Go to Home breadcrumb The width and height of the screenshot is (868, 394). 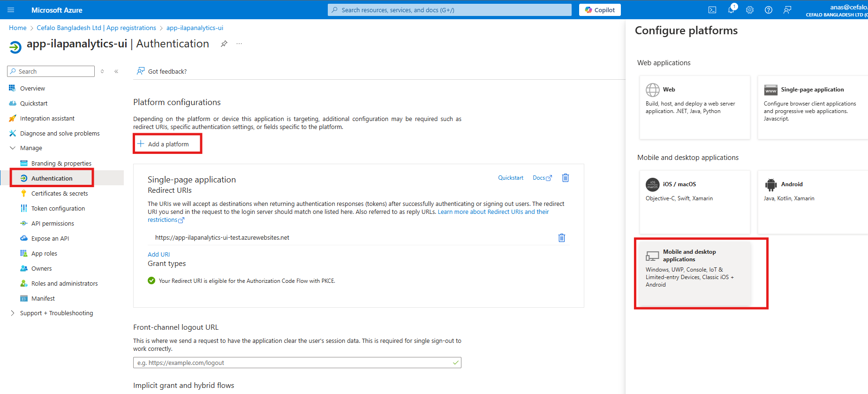pos(18,28)
